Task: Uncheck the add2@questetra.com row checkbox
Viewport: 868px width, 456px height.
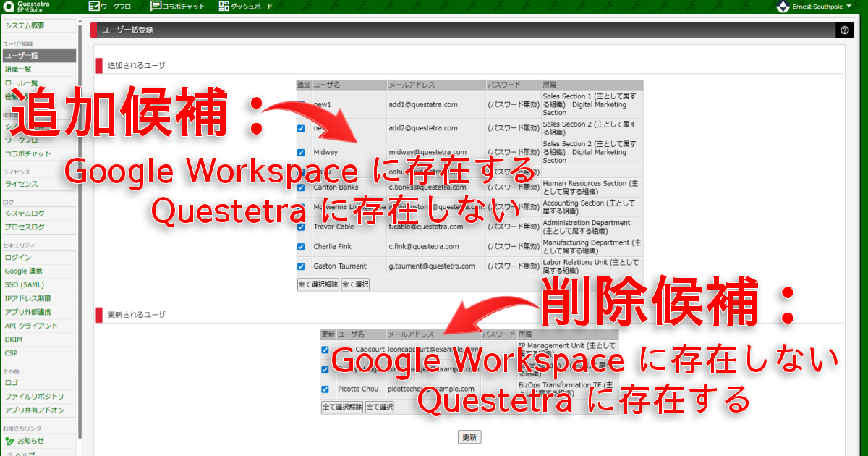Action: point(301,128)
